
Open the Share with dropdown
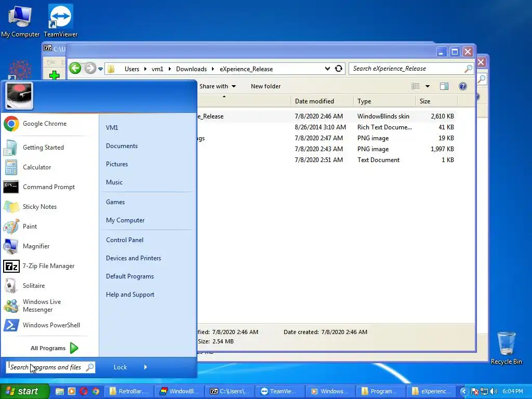pyautogui.click(x=218, y=86)
